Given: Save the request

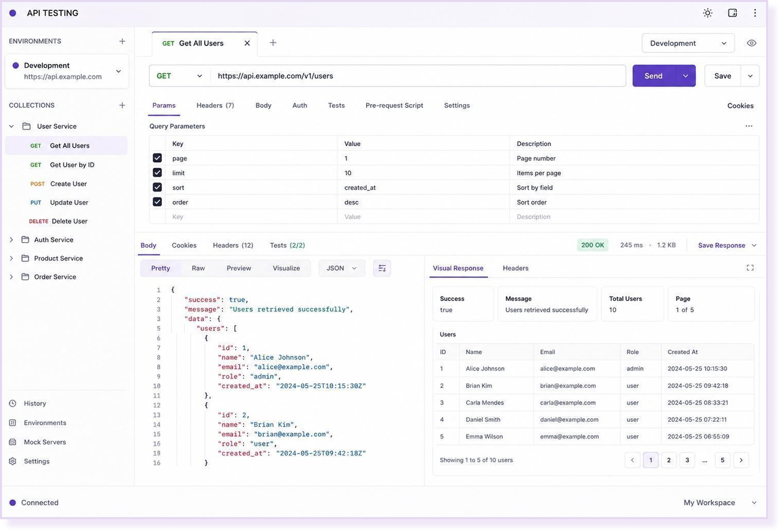Looking at the screenshot, I should (722, 76).
